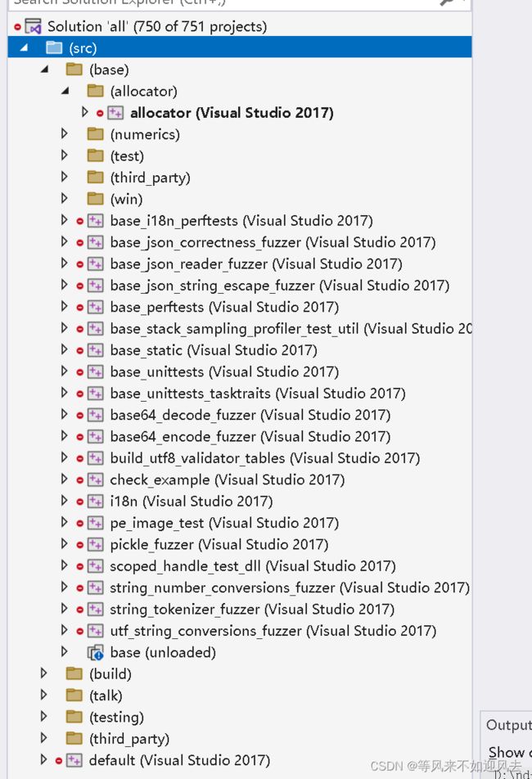Click the check_example project icon
The image size is (532, 779).
95,480
